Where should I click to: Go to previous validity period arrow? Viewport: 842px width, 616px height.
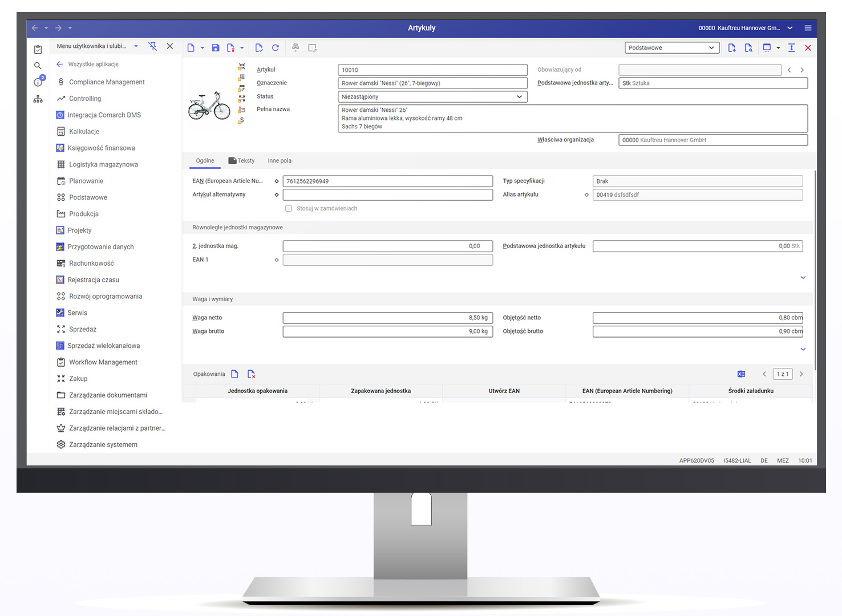pos(790,70)
